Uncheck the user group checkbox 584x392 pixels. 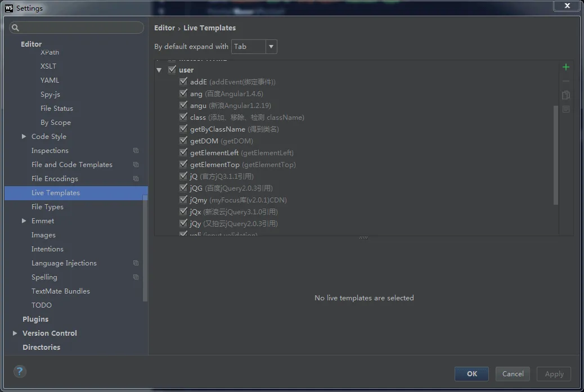coord(172,70)
